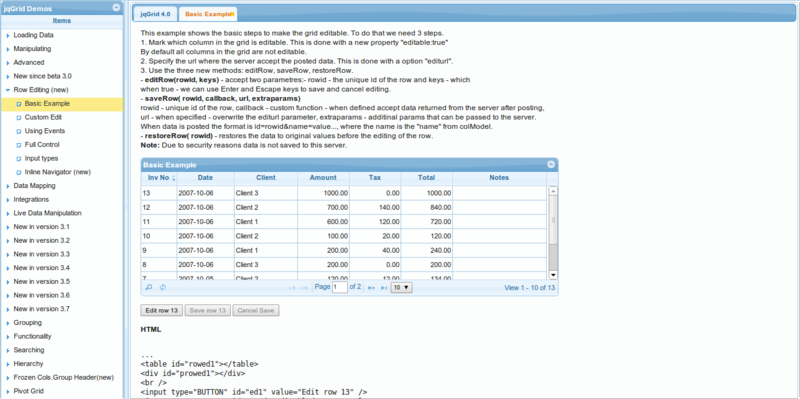Select grid row with Inv No 12

(x=344, y=208)
